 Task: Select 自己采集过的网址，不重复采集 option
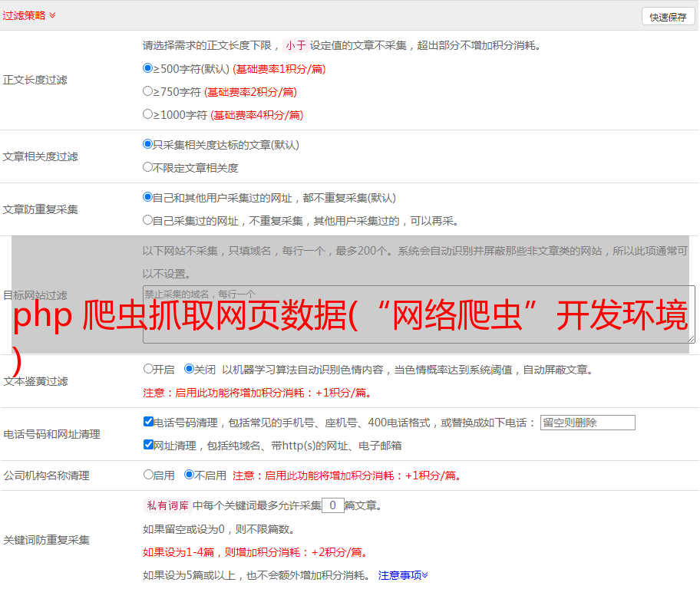[x=148, y=220]
